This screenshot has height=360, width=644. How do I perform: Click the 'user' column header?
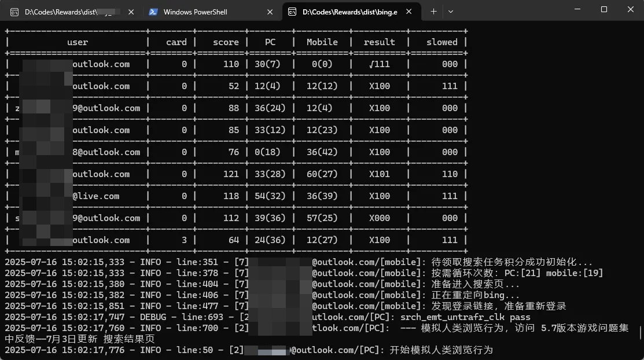pyautogui.click(x=78, y=42)
